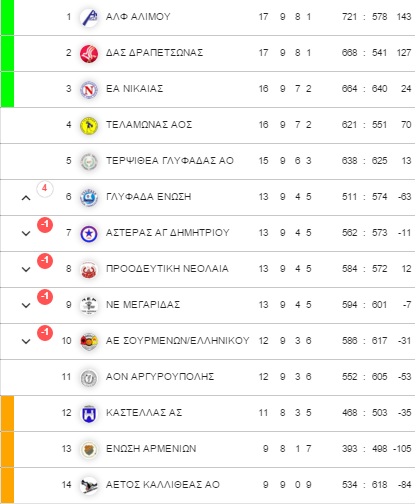Open the ΠΡΟΟΔΕΥΤΙΚΗ ΝΕΟΛΑΙΑ team crest
The height and width of the screenshot is (504, 420).
tap(89, 270)
